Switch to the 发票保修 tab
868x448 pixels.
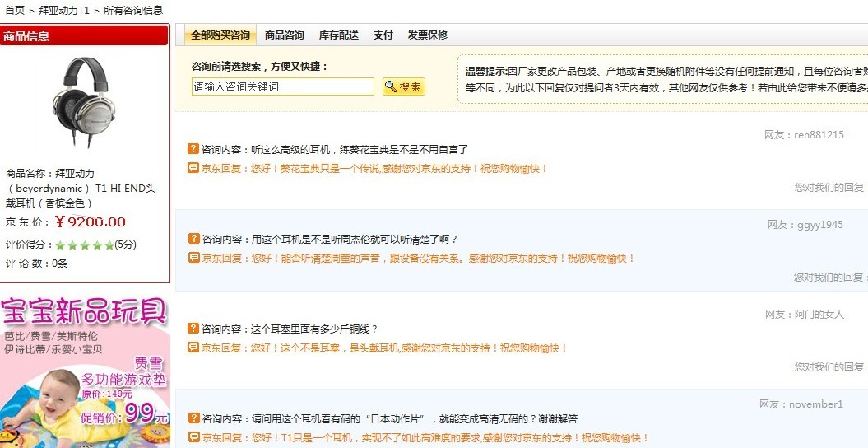click(x=428, y=35)
